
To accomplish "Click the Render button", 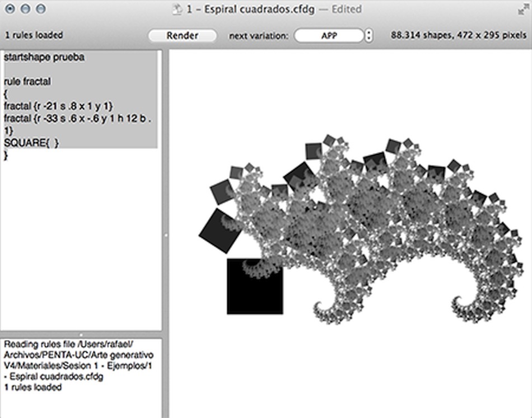I will 182,36.
